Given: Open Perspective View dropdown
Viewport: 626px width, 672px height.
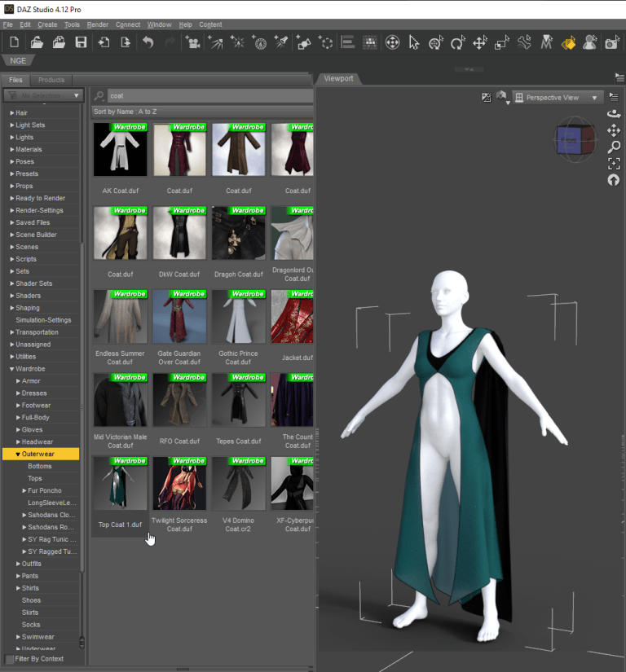Looking at the screenshot, I should [x=558, y=98].
